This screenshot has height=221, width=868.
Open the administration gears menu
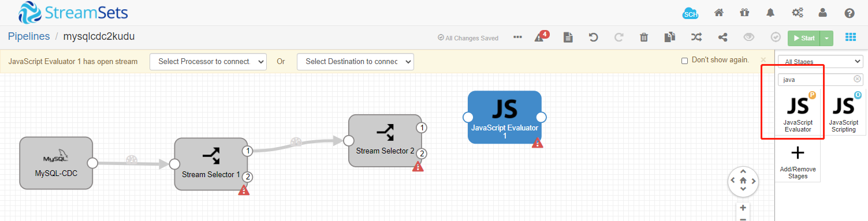click(x=798, y=13)
